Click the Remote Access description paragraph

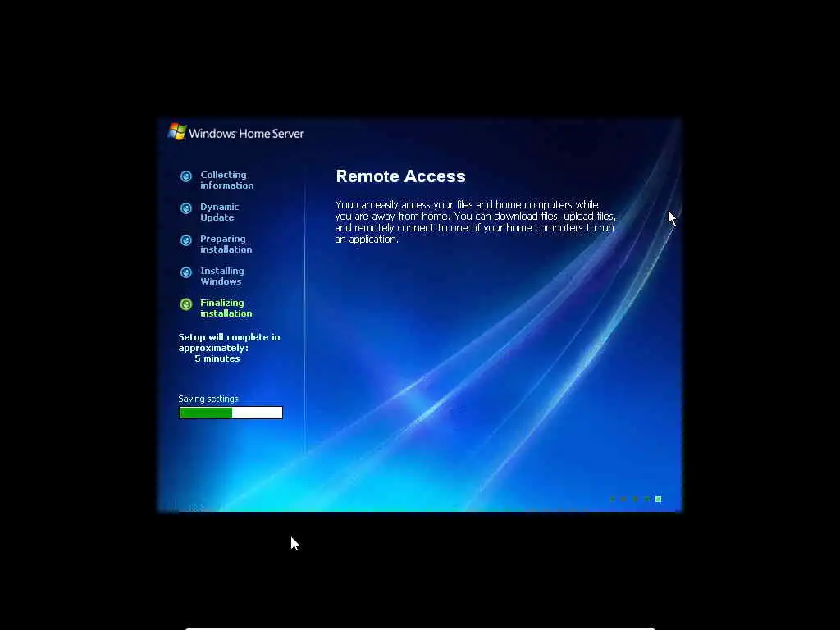[475, 221]
